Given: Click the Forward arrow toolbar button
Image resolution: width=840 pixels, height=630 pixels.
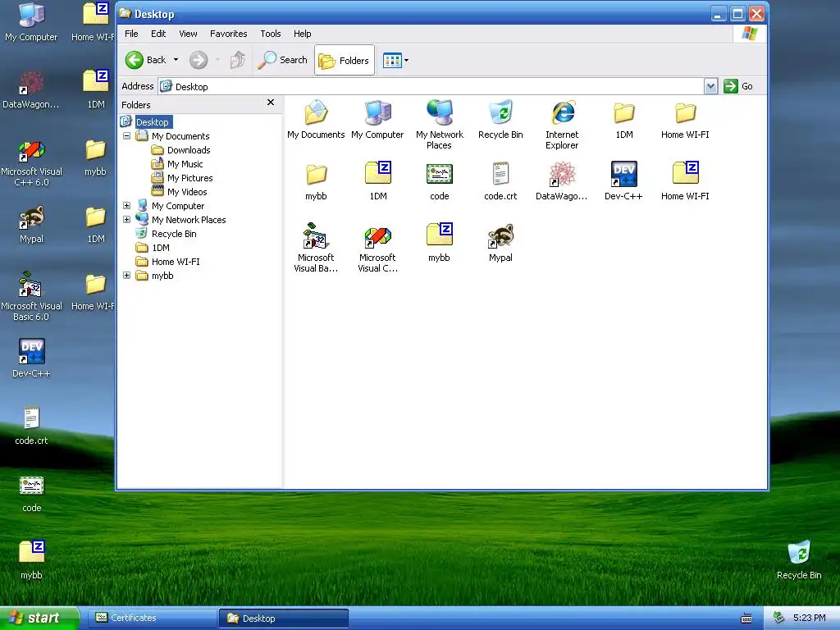Looking at the screenshot, I should (x=199, y=60).
